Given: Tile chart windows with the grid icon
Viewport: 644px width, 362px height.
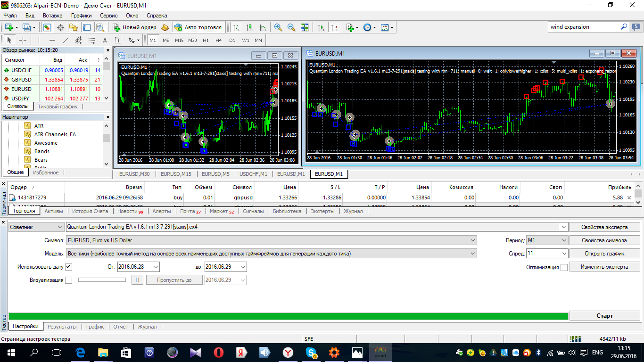Looking at the screenshot, I should 305,27.
